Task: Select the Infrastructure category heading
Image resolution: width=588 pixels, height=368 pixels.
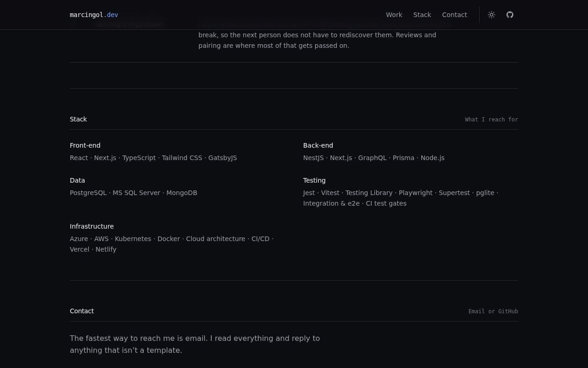Action: point(92,226)
